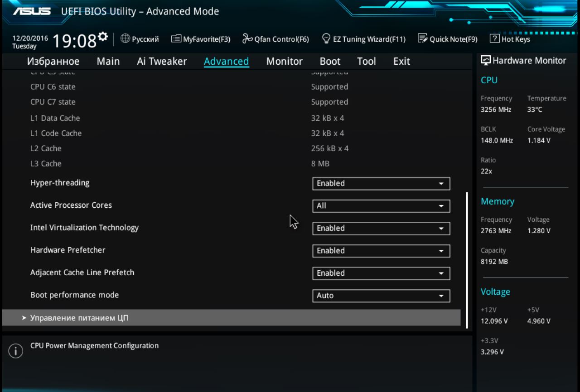Open the Active Processor Cores dropdown
580x392 pixels.
[x=381, y=206]
